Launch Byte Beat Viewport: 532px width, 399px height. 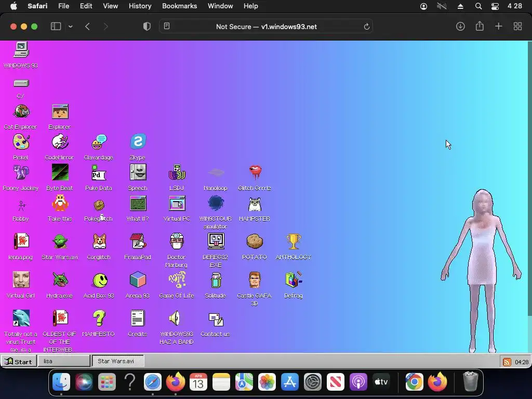click(60, 172)
